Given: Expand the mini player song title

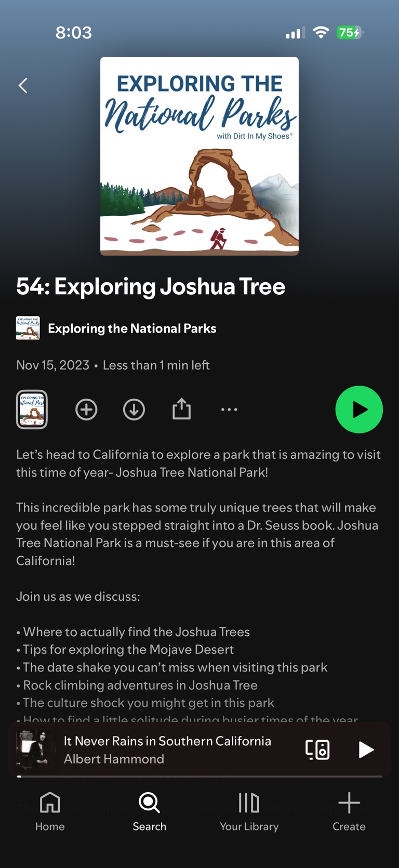Looking at the screenshot, I should (x=167, y=741).
